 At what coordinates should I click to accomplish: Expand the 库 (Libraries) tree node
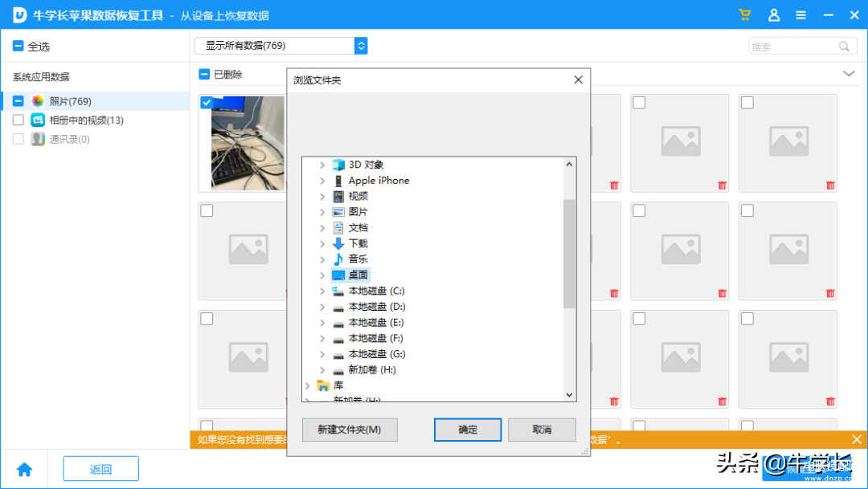point(307,385)
